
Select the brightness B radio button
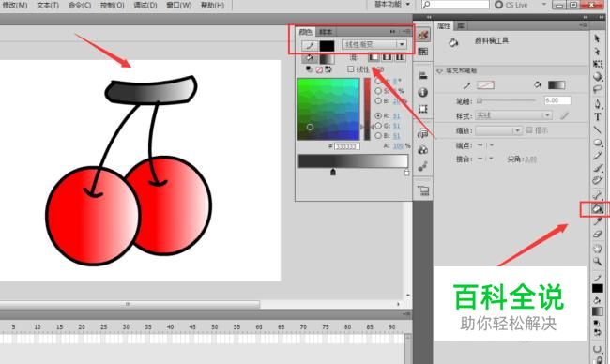378,100
